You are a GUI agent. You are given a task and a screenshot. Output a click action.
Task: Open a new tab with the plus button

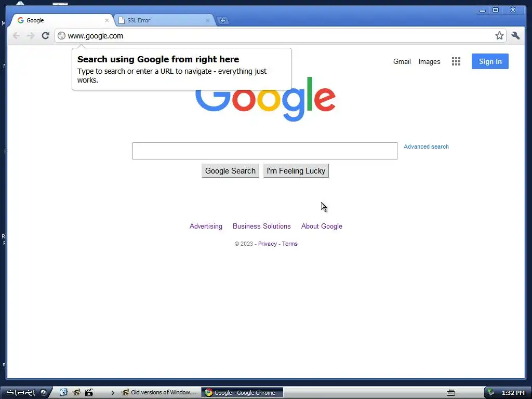click(x=222, y=20)
